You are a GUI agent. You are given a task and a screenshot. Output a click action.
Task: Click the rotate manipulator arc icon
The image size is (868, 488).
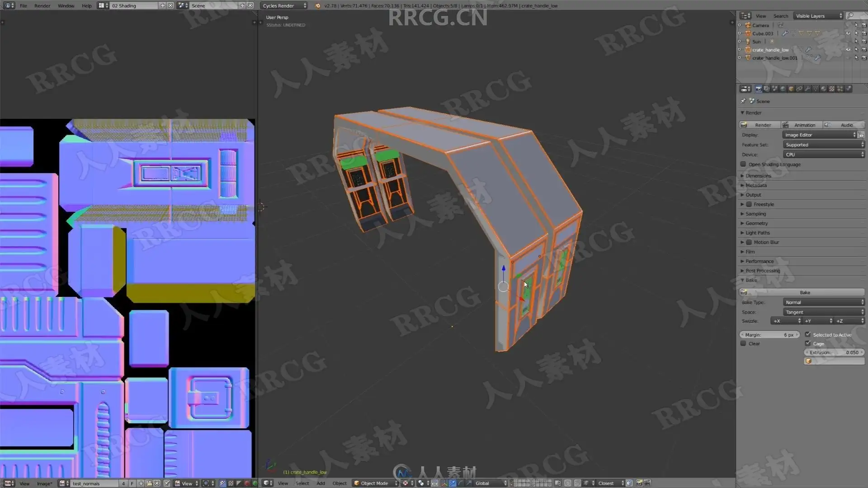click(x=461, y=483)
